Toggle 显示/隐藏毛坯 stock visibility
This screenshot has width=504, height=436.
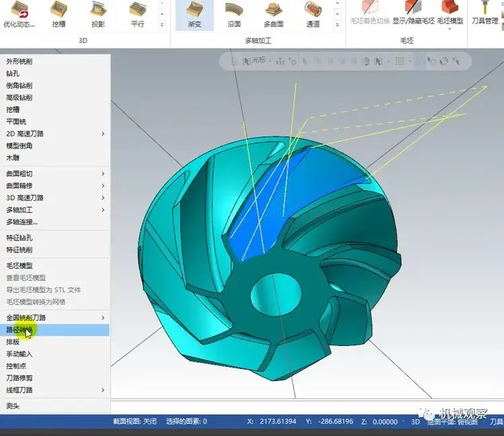coord(413,13)
